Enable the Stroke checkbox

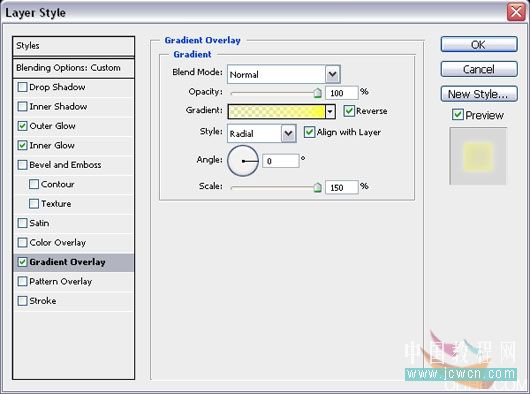tap(22, 301)
